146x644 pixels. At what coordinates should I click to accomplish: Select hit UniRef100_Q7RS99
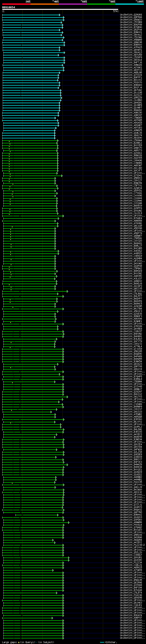click(131, 326)
